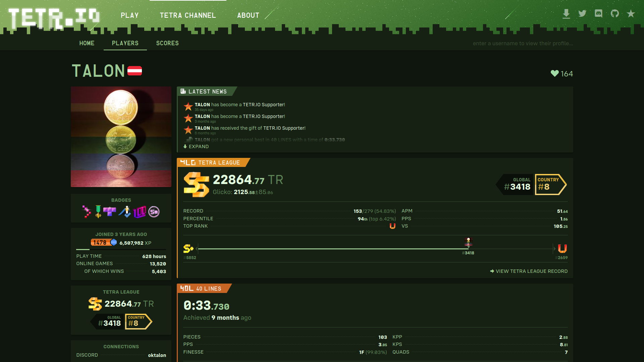The image size is (644, 362).
Task: Click the purple T-piece badge
Action: pyautogui.click(x=110, y=212)
